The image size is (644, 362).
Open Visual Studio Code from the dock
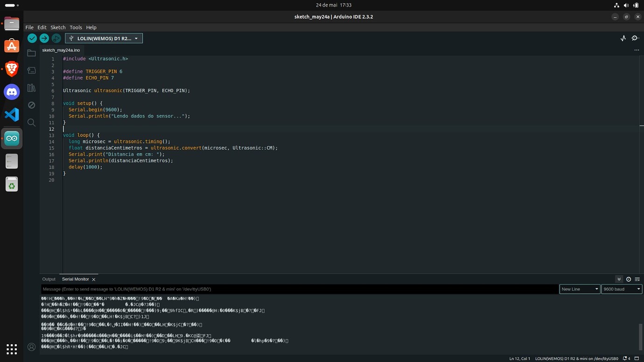tap(12, 115)
